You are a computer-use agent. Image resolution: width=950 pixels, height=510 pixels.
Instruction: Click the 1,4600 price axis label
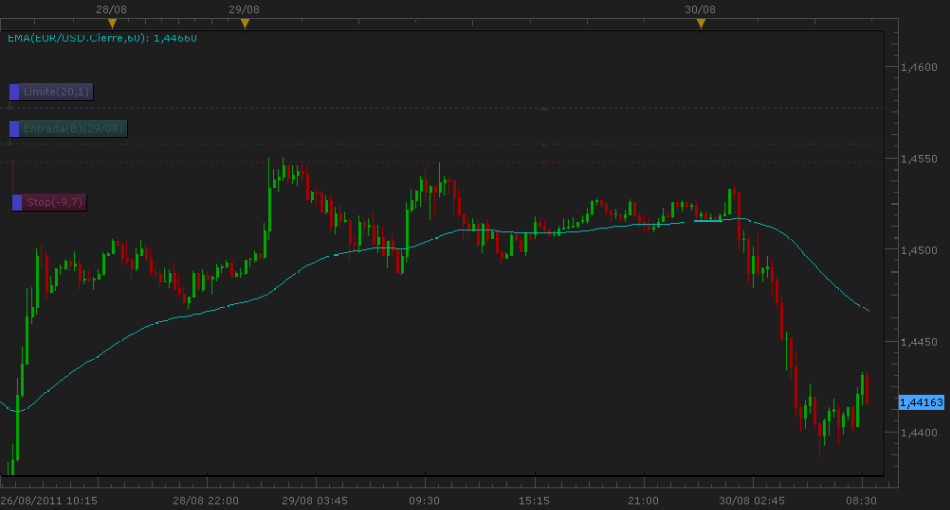(x=917, y=67)
